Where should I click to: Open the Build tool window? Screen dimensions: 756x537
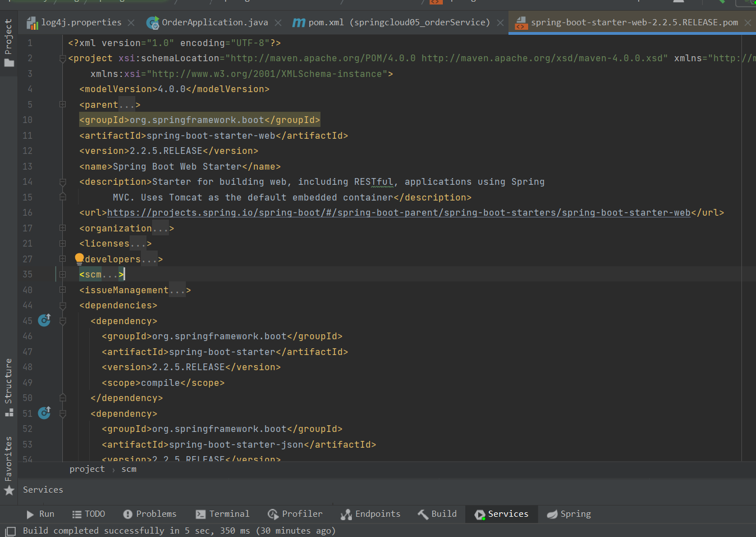coord(437,514)
